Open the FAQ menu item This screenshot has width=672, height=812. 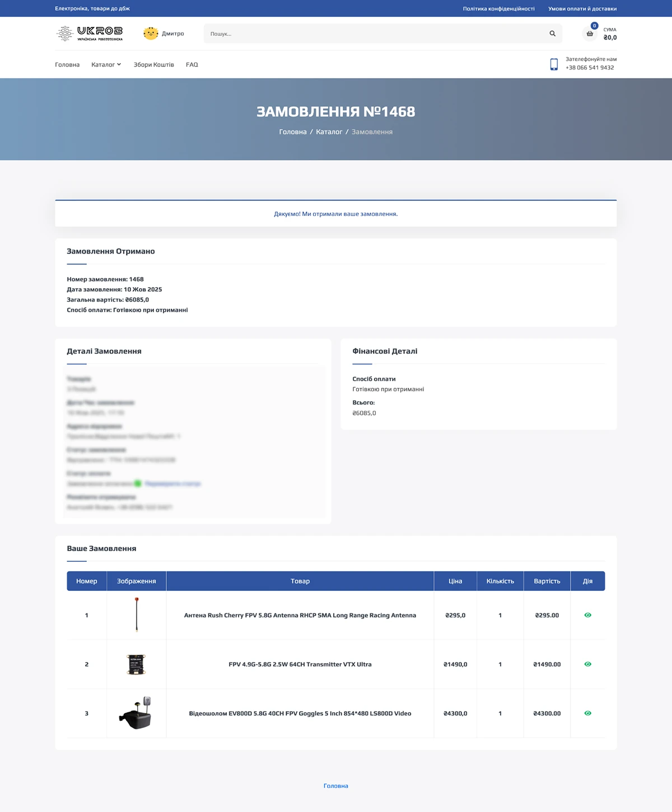pyautogui.click(x=192, y=65)
